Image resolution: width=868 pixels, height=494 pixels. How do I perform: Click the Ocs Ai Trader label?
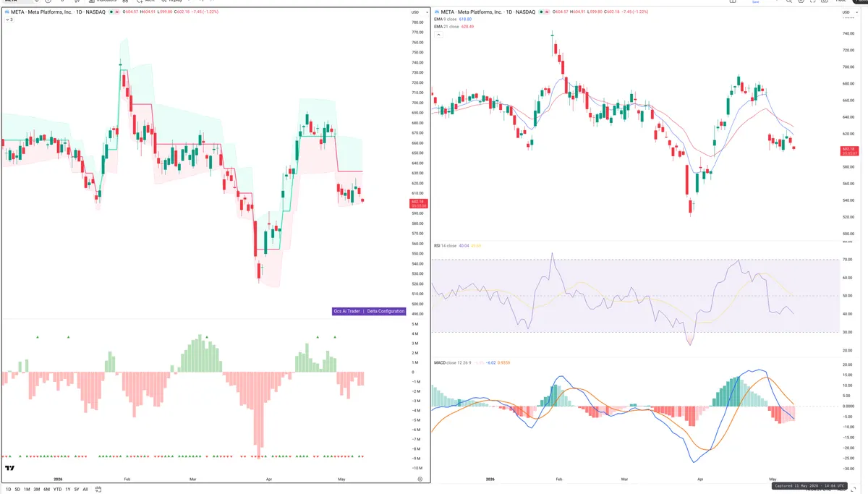coord(346,311)
